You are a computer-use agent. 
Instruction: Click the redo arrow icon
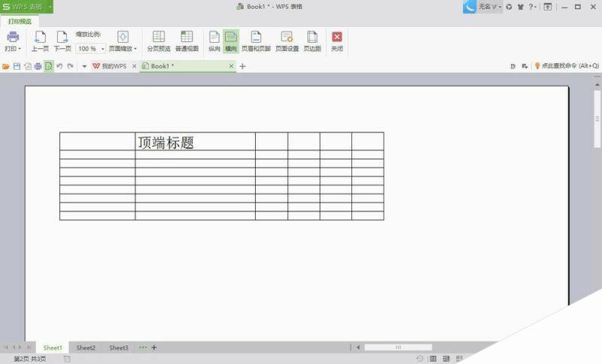click(70, 66)
